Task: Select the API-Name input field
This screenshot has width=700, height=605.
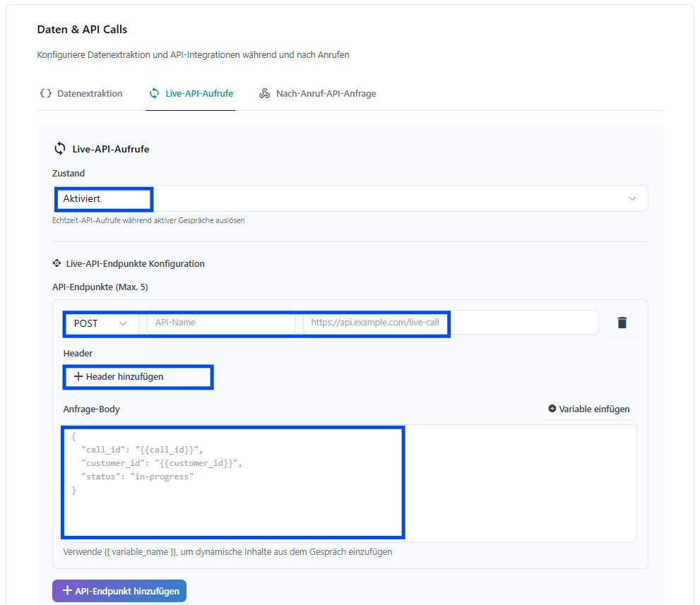Action: 220,323
